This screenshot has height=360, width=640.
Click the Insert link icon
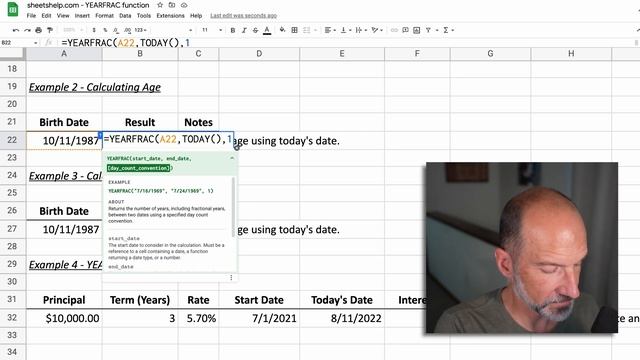pyautogui.click(x=394, y=30)
